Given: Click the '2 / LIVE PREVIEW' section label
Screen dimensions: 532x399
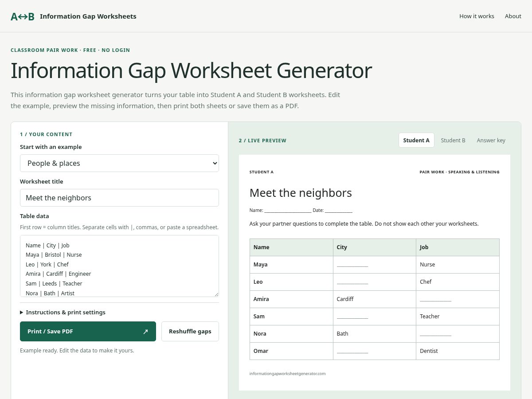Looking at the screenshot, I should (262, 141).
